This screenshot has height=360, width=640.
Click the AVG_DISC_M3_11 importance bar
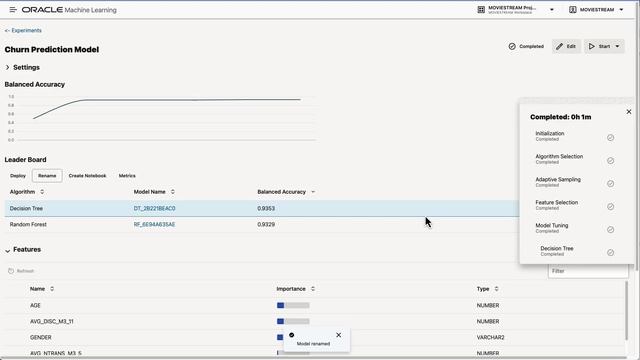coord(293,322)
